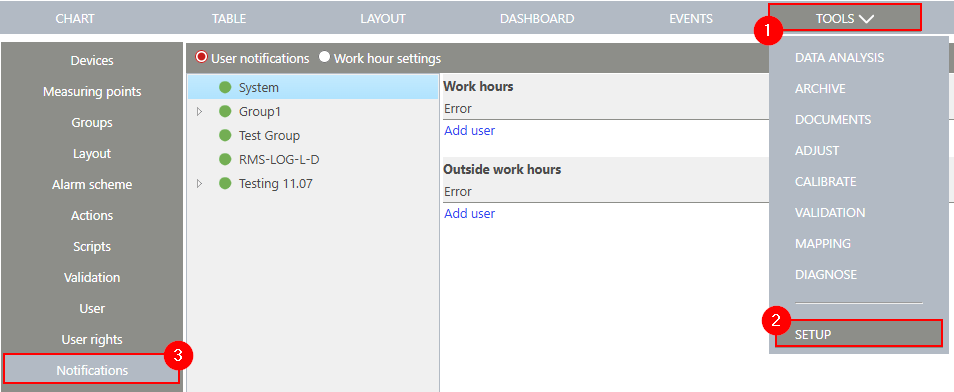Open Devices in the setup sidebar
The height and width of the screenshot is (392, 954).
pyautogui.click(x=92, y=61)
